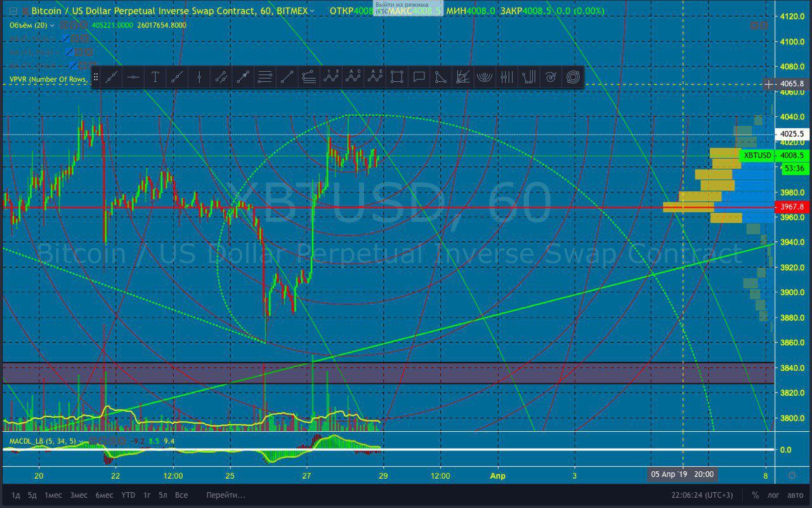Select the Gann fan tool
Screen dimensions: 812x508
tap(463, 77)
